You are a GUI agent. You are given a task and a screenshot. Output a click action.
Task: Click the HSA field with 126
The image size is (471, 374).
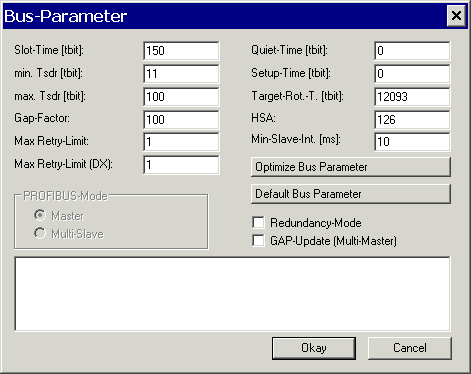coord(412,120)
